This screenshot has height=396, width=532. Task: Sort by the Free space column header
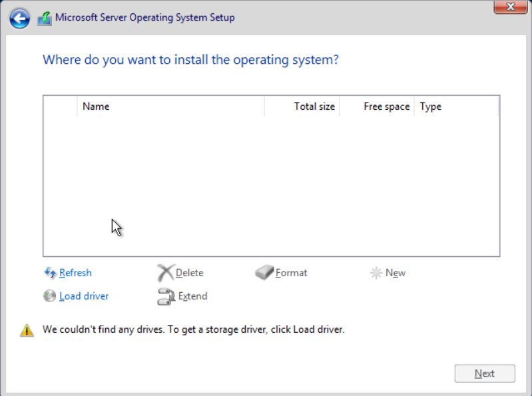[377, 106]
